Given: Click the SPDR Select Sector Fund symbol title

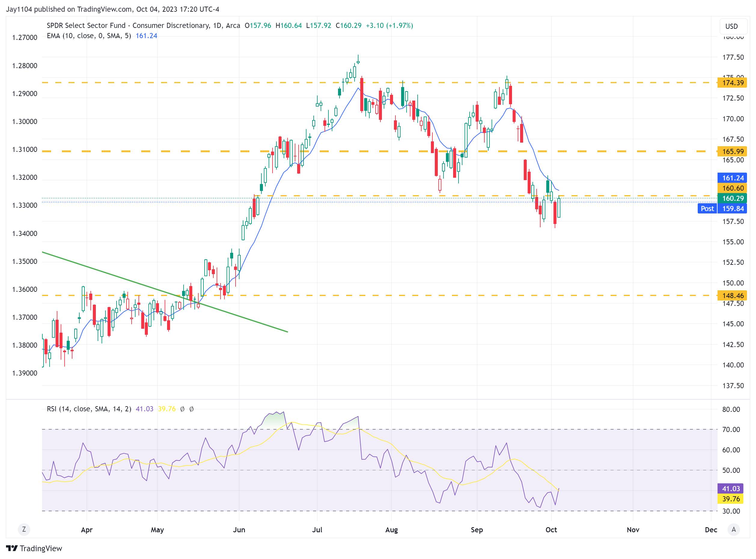Looking at the screenshot, I should tap(143, 26).
